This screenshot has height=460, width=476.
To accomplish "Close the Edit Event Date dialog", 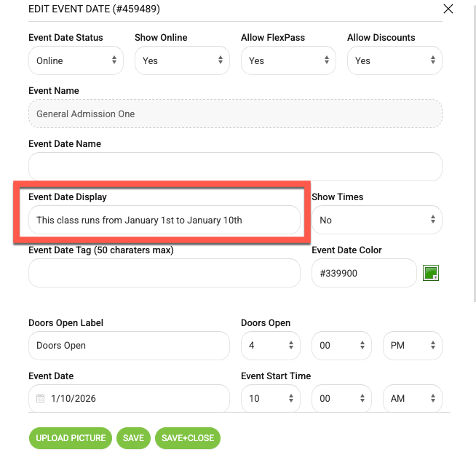I will (x=448, y=9).
